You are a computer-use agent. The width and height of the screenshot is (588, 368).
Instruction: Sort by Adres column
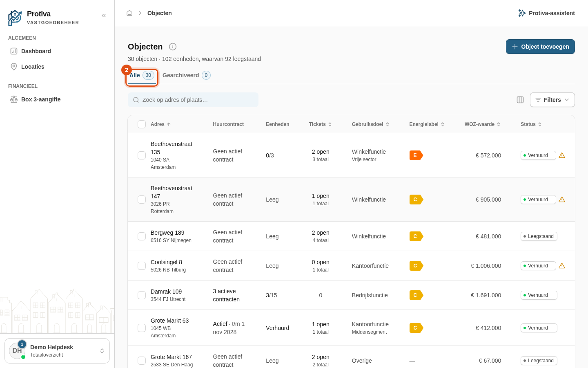(x=160, y=124)
